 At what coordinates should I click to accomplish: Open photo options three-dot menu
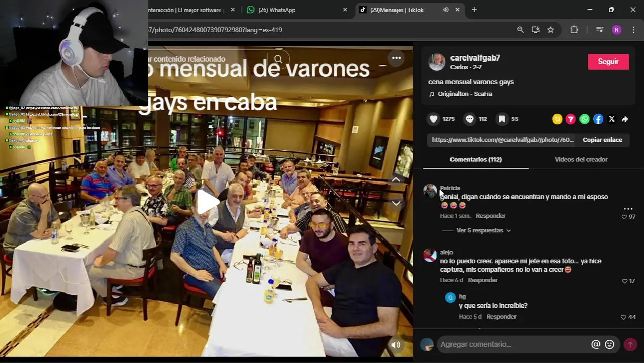[397, 58]
